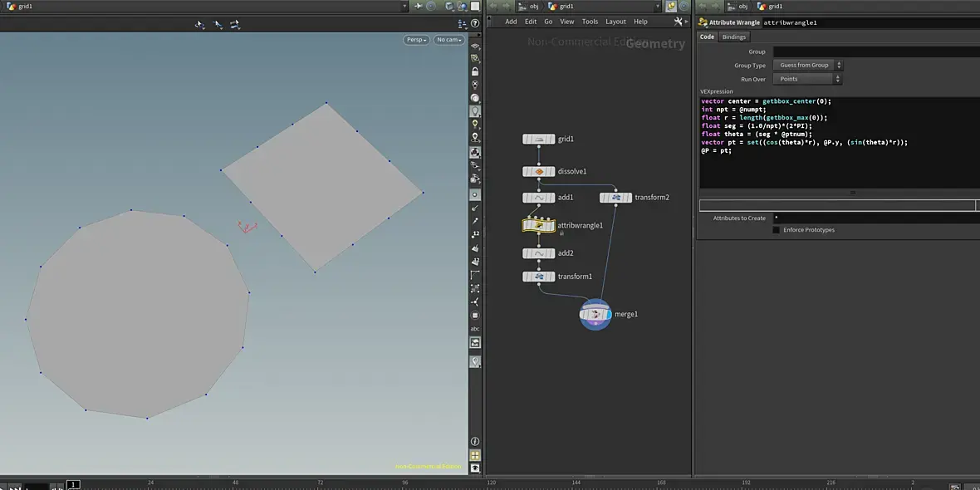This screenshot has height=490, width=980.
Task: Click the dissolve1 node
Action: pos(538,172)
